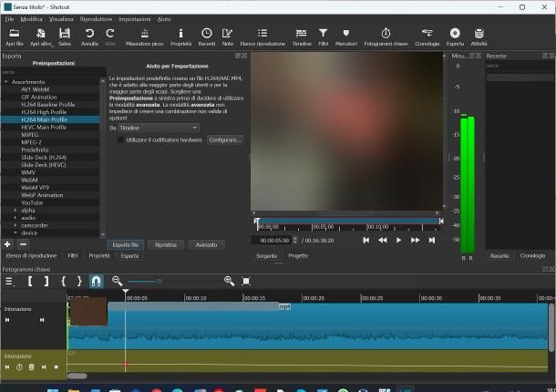
Task: Toggle the snapping magnet button
Action: click(96, 282)
